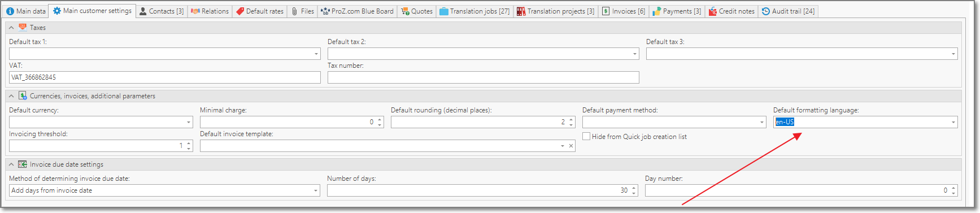
Task: Collapse the Taxes section
Action: tap(11, 28)
